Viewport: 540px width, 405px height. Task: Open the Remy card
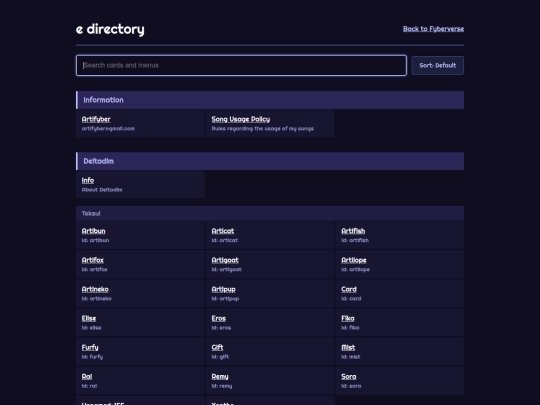220,376
